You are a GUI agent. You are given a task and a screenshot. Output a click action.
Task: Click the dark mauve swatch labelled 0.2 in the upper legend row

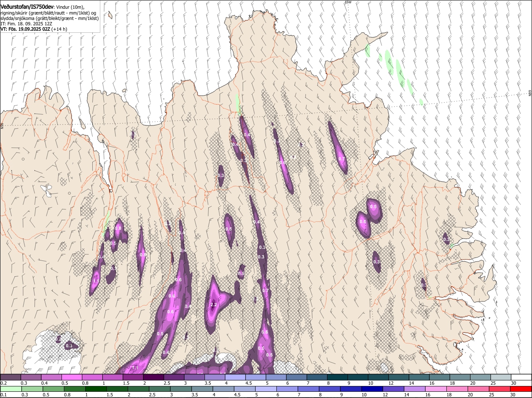10,377
